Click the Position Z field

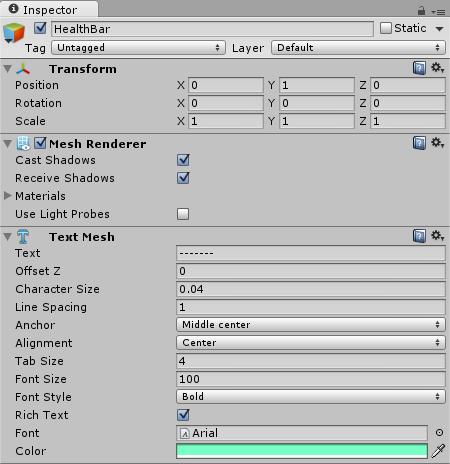408,85
